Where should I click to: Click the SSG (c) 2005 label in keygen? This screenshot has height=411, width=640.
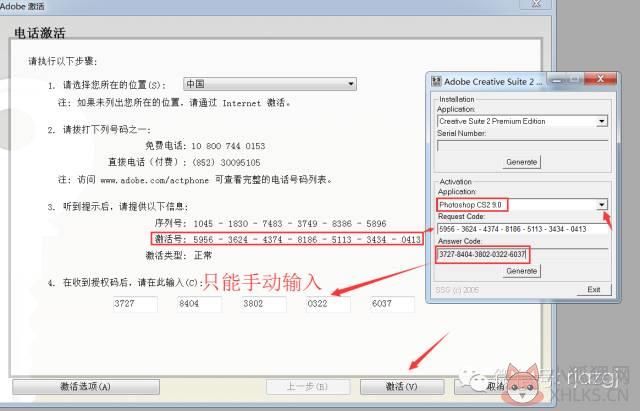(457, 290)
